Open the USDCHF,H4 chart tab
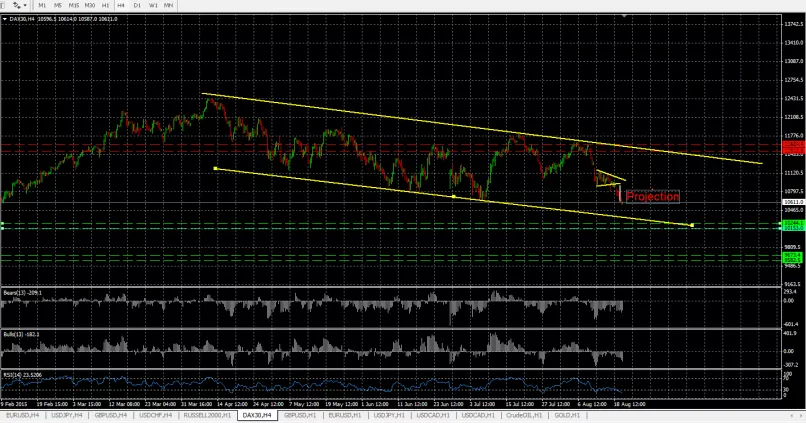Screen dimensions: 806x423 point(155,415)
